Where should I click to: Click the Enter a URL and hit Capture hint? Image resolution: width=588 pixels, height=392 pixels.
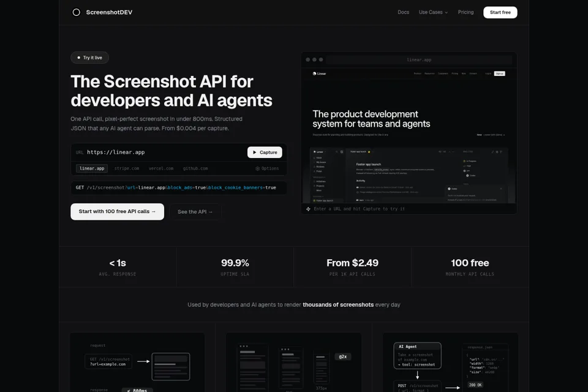360,209
